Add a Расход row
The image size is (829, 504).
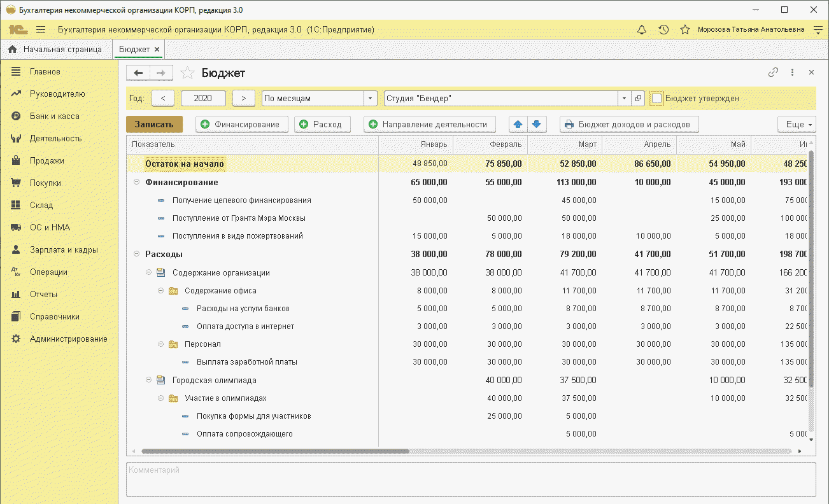click(321, 124)
